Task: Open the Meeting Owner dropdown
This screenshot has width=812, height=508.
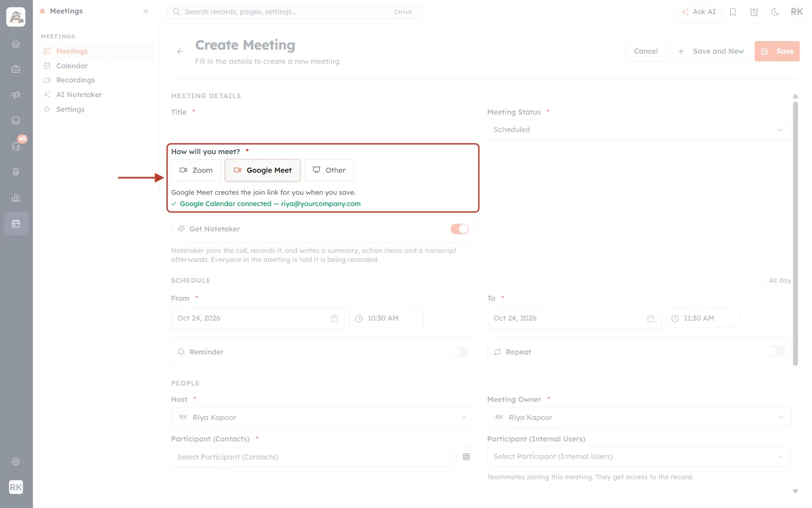Action: [x=639, y=418]
